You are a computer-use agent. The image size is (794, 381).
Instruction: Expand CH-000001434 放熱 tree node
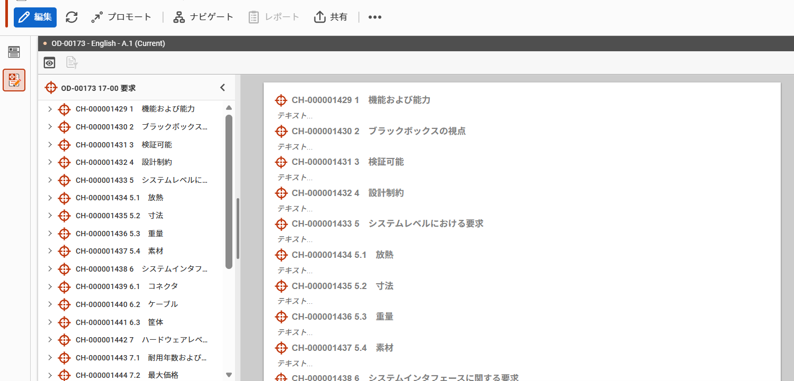pos(50,198)
